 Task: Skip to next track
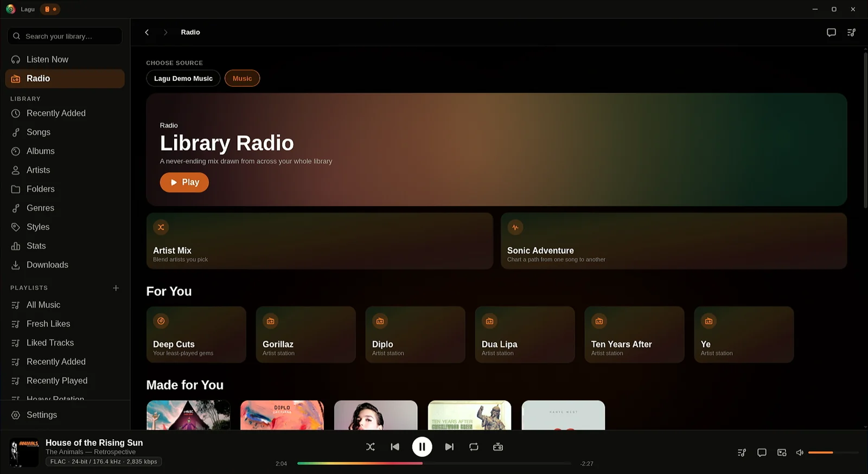[449, 447]
